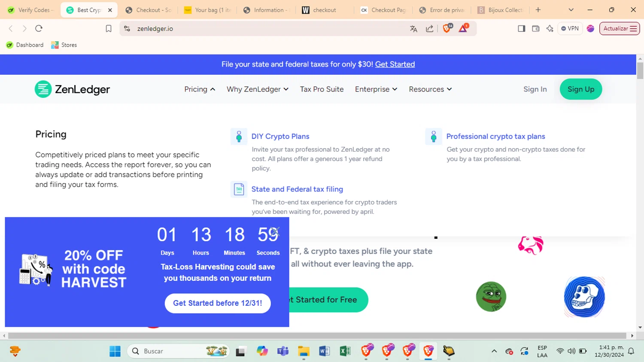Image resolution: width=644 pixels, height=362 pixels.
Task: Switch to the Checkout Pag tab
Action: pyautogui.click(x=384, y=10)
